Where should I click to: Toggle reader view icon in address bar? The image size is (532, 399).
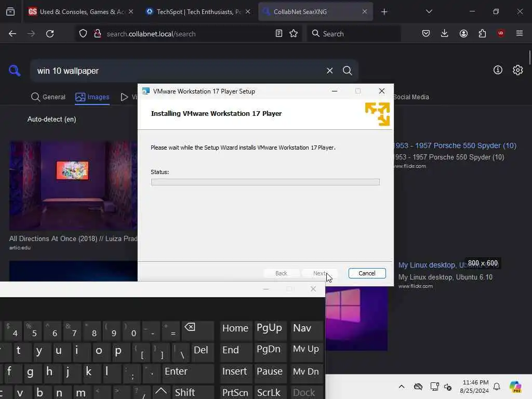[279, 34]
